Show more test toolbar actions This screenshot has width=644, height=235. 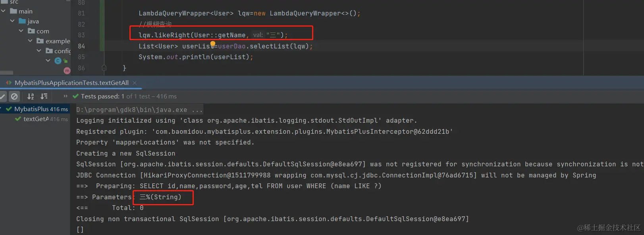[x=66, y=96]
